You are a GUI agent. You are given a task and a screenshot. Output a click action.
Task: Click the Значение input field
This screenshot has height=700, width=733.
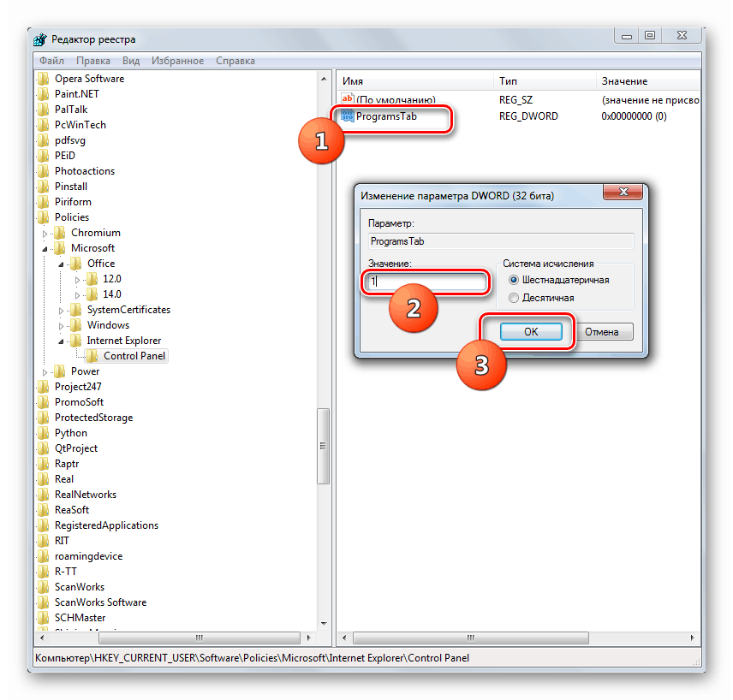pyautogui.click(x=427, y=282)
